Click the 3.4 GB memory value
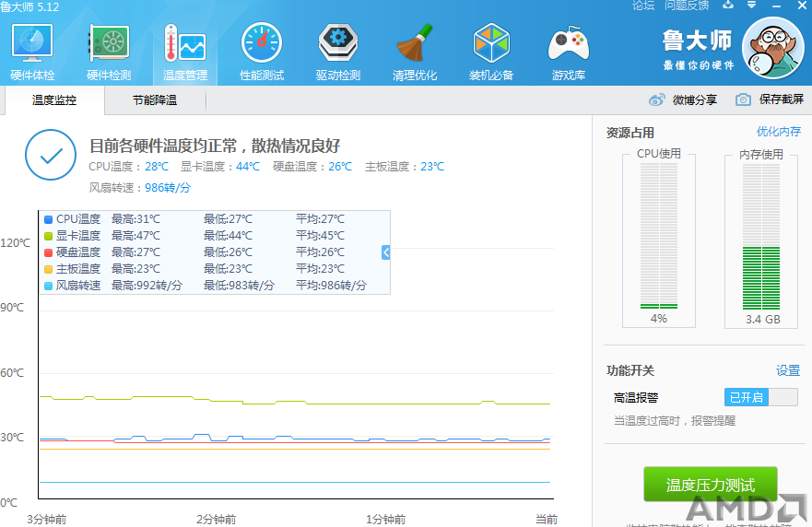812x527 pixels. [x=763, y=320]
